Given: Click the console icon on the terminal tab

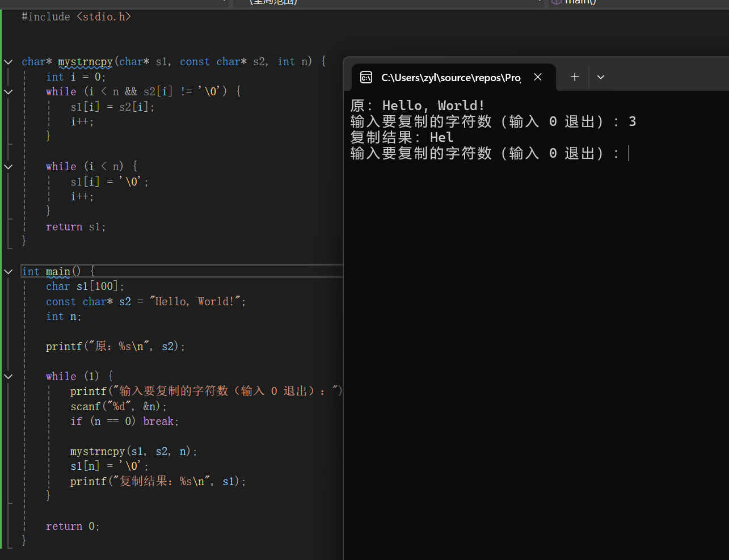Looking at the screenshot, I should coord(366,77).
